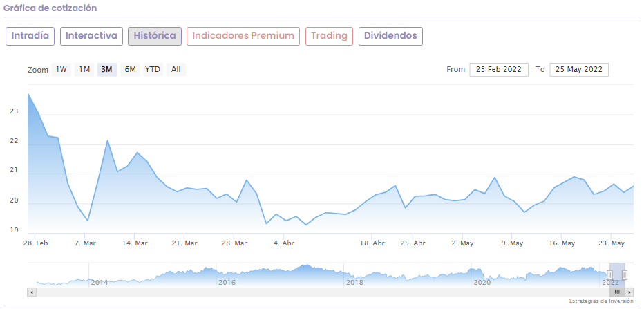Edit the To date field
Image resolution: width=644 pixels, height=309 pixels.
tap(579, 69)
